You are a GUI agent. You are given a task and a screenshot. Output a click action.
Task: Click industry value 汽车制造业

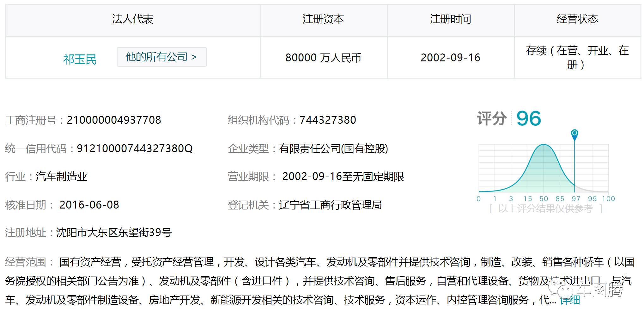coord(61,176)
